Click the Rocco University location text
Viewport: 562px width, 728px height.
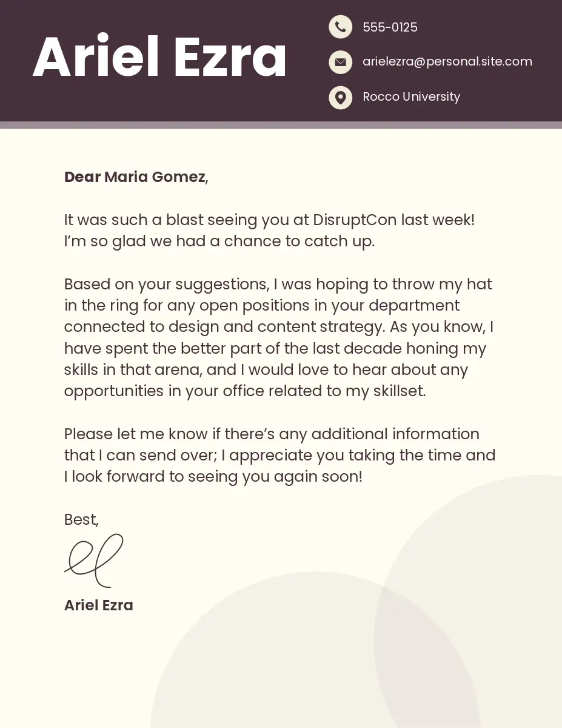pyautogui.click(x=411, y=97)
